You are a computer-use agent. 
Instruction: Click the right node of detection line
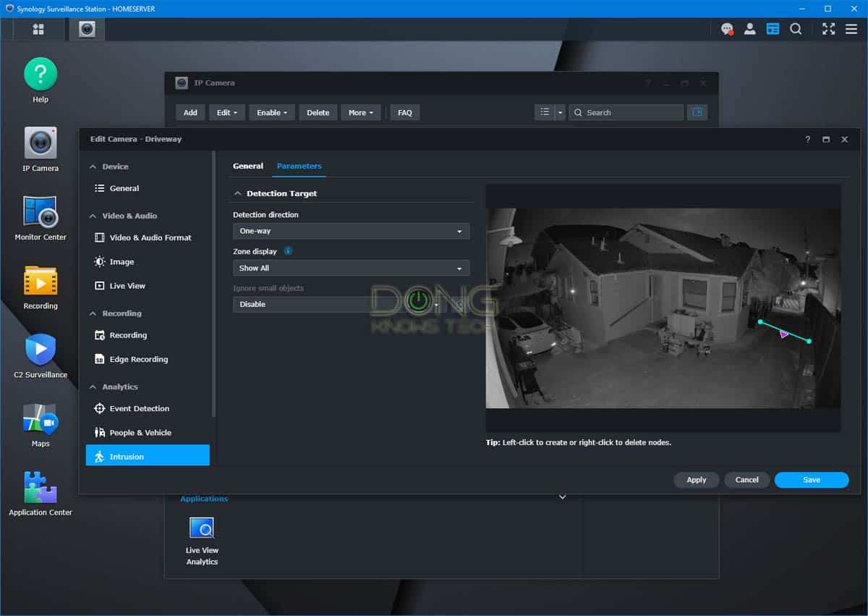809,341
